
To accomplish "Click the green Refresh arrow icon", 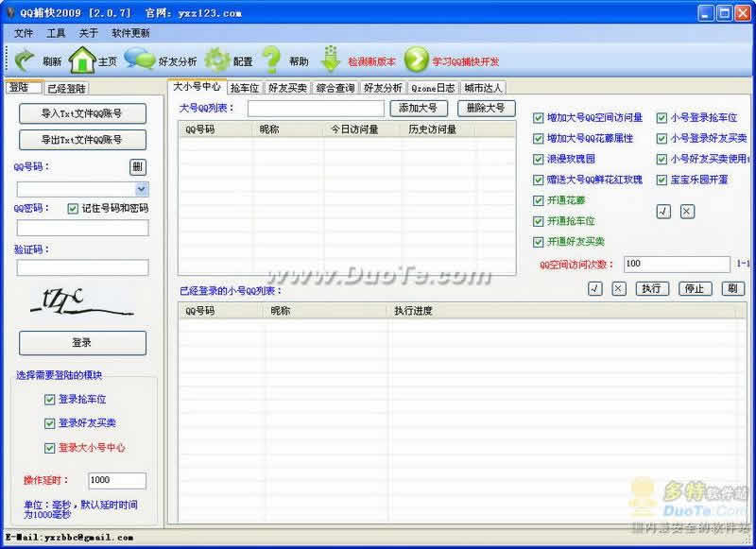I will tap(25, 60).
